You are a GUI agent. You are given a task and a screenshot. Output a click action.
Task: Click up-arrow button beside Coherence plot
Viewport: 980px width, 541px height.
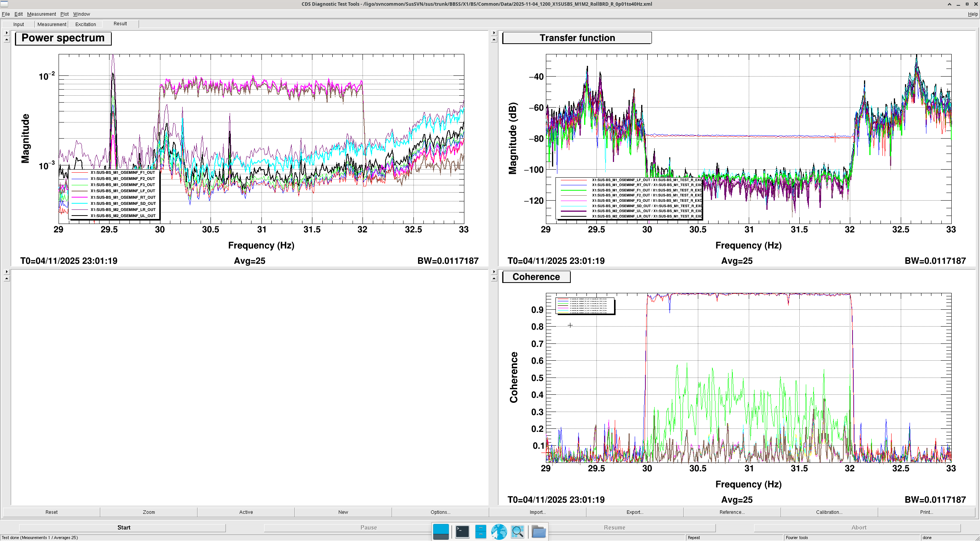(494, 278)
